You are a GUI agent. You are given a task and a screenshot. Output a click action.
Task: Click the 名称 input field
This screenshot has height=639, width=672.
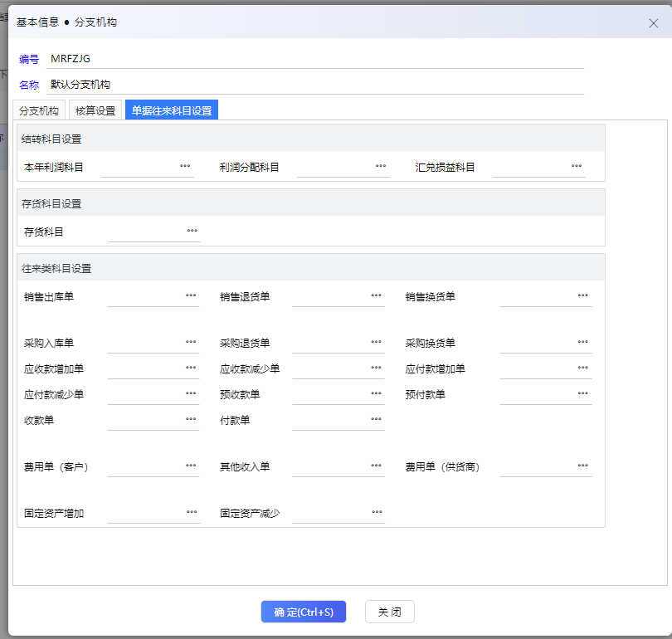point(315,85)
